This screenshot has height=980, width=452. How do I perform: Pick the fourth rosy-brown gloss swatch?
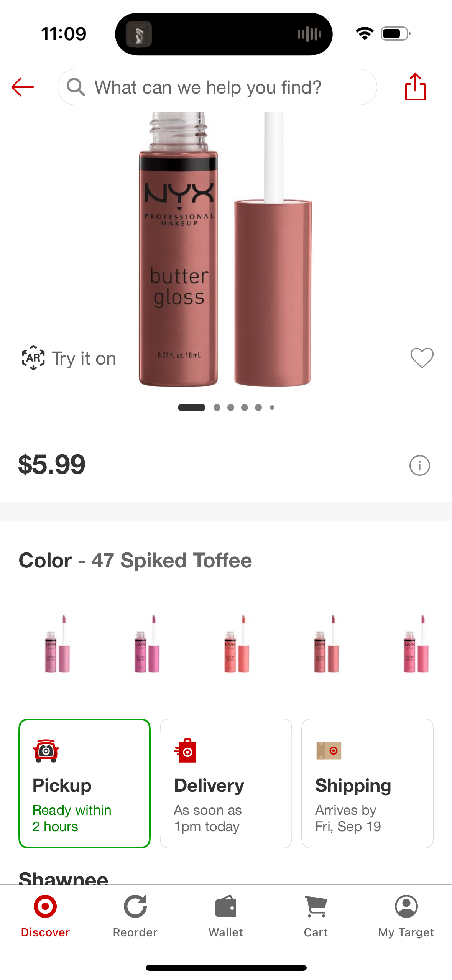tap(326, 643)
